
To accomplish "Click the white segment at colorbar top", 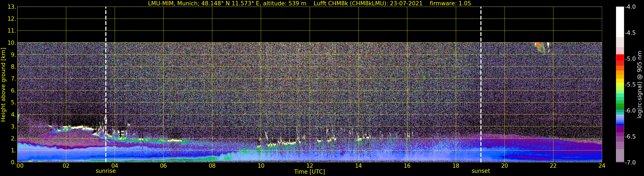I will click(620, 22).
